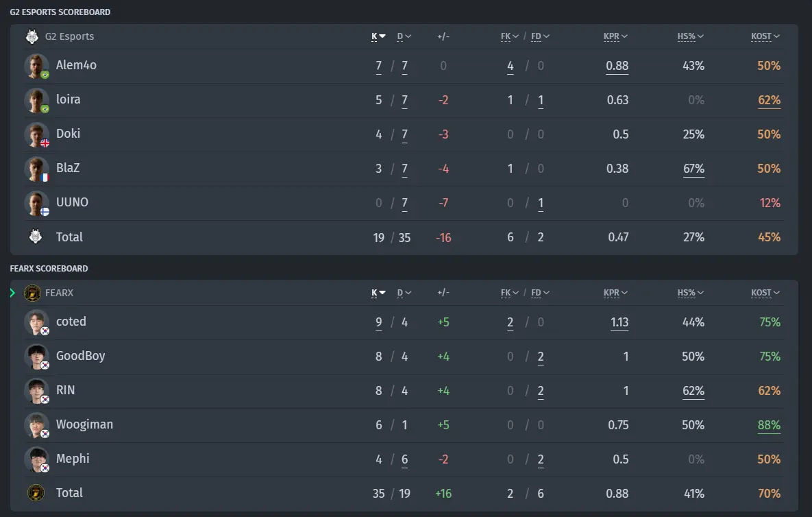Open the G2 Esports team name link
The width and height of the screenshot is (812, 517).
tap(69, 36)
